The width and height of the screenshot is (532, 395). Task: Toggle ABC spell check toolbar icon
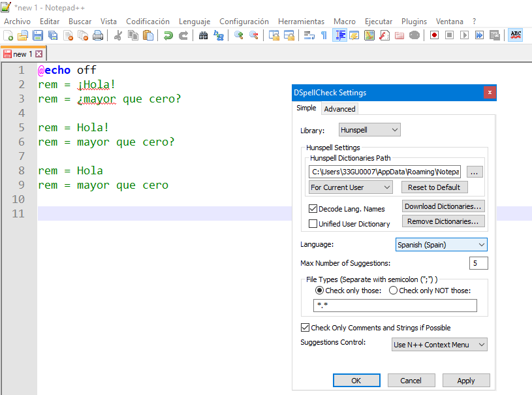[x=516, y=35]
